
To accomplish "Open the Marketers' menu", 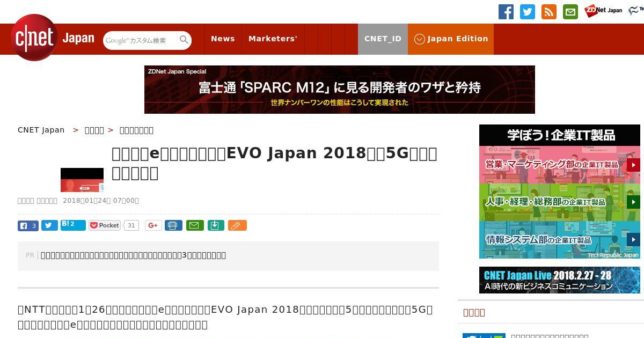I will tap(273, 39).
